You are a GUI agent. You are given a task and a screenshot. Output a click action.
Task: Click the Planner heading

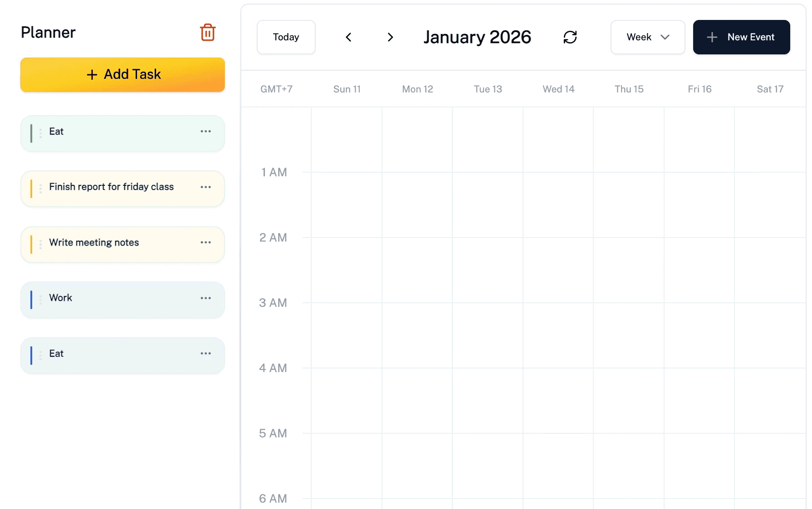coord(48,33)
